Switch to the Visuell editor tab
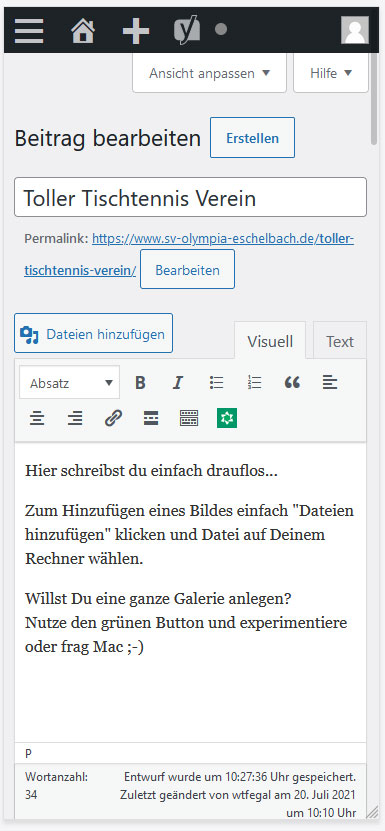The height and width of the screenshot is (831, 385). click(x=270, y=341)
